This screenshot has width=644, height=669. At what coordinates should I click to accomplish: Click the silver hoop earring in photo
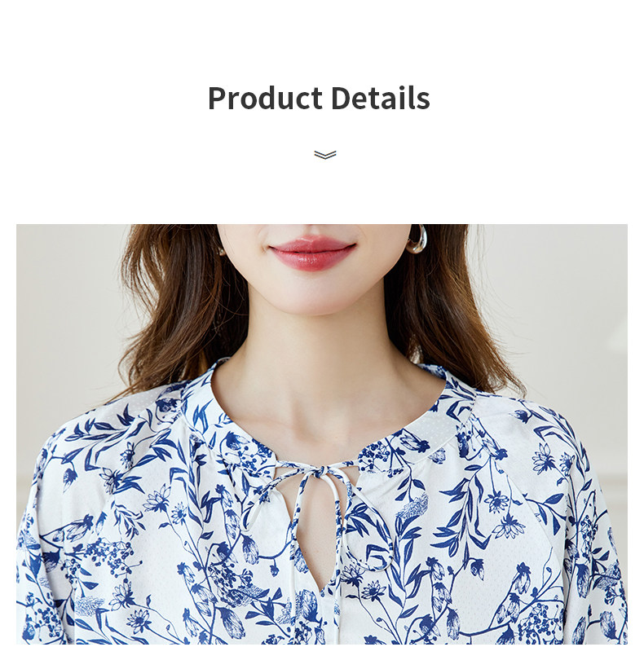417,239
